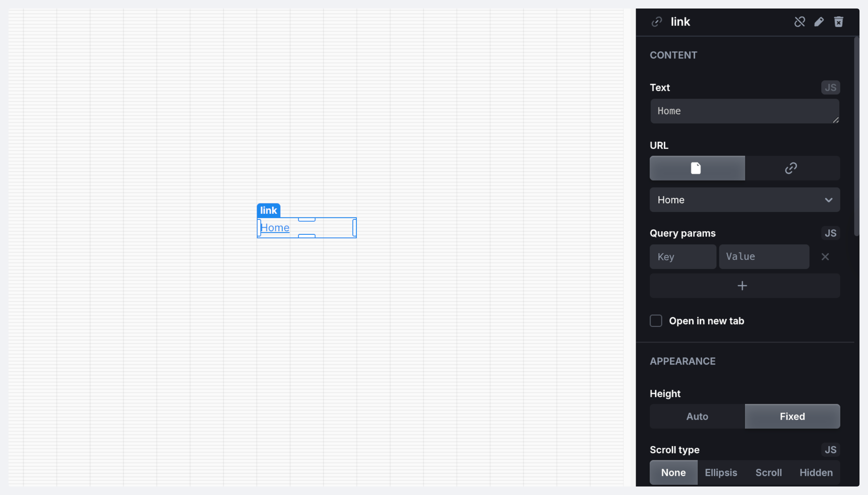Click the link icon beside the component name
Screen dimensions: 868x495
[657, 22]
